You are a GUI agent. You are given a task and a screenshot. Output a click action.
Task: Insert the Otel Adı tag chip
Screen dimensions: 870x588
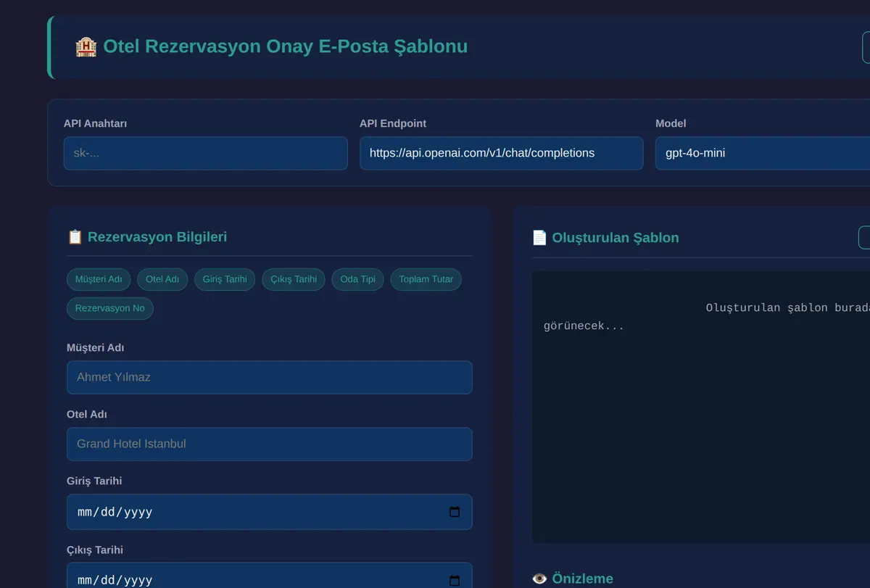[x=162, y=279]
